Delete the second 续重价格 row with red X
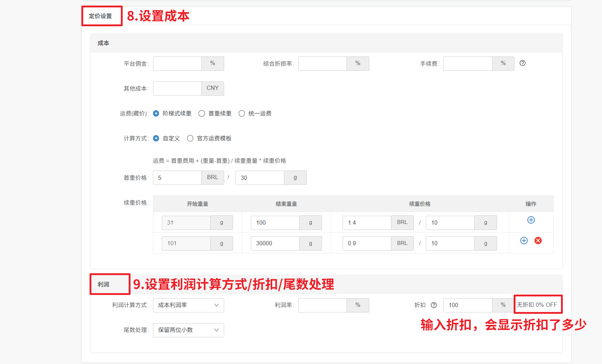The width and height of the screenshot is (602, 364). click(538, 241)
